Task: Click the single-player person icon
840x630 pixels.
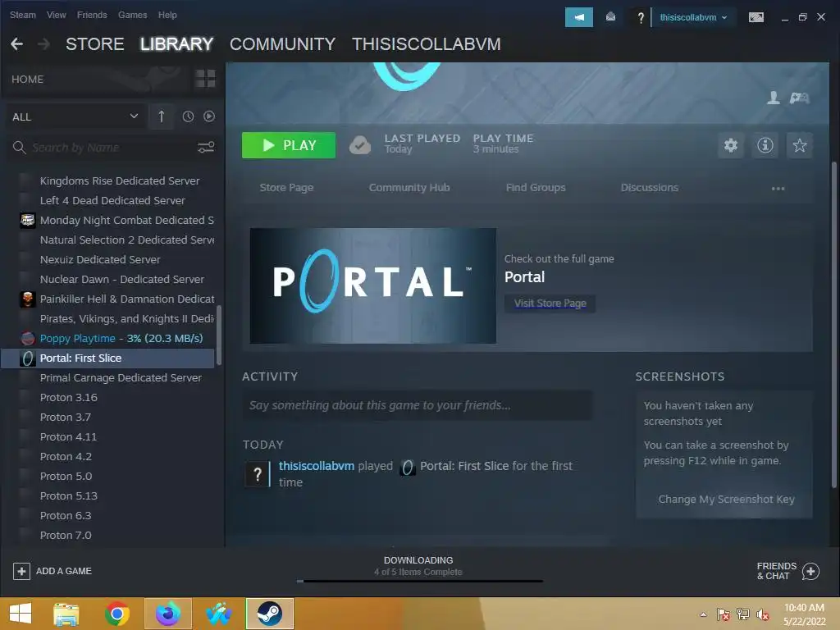Action: tap(773, 98)
